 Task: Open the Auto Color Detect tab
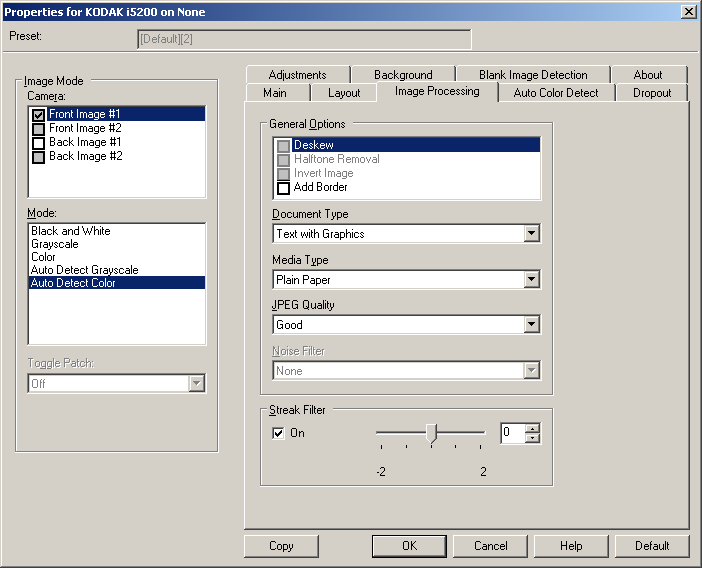tap(556, 93)
